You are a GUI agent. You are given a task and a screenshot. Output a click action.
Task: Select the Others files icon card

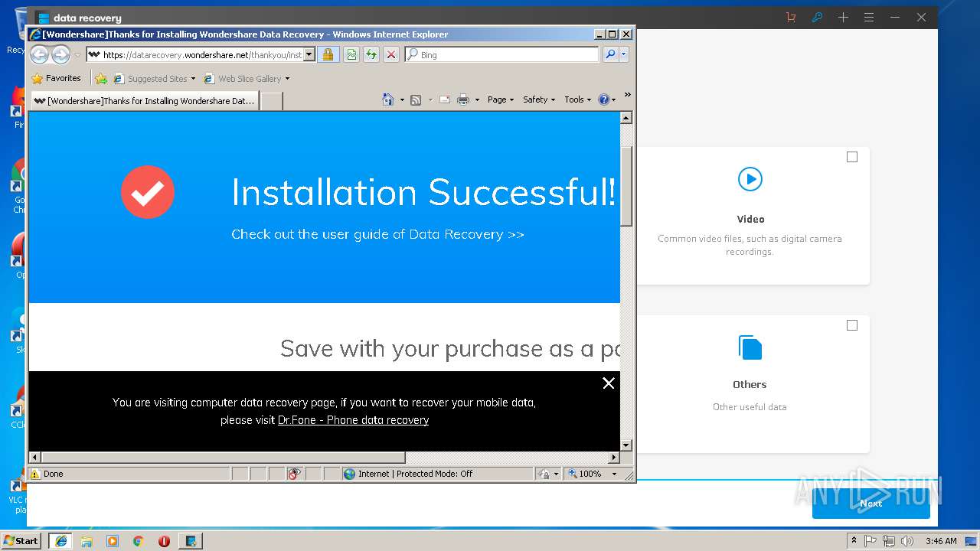pyautogui.click(x=750, y=347)
